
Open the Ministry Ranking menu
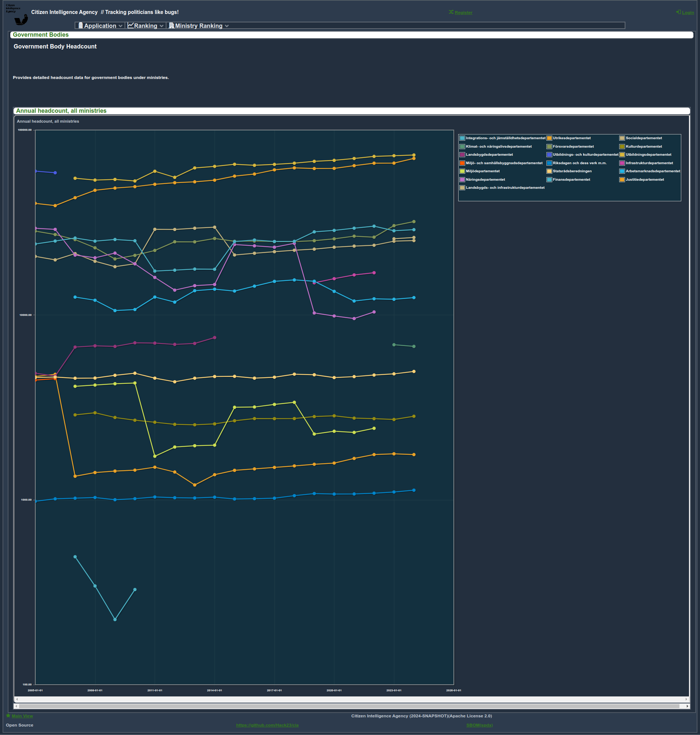(x=198, y=26)
